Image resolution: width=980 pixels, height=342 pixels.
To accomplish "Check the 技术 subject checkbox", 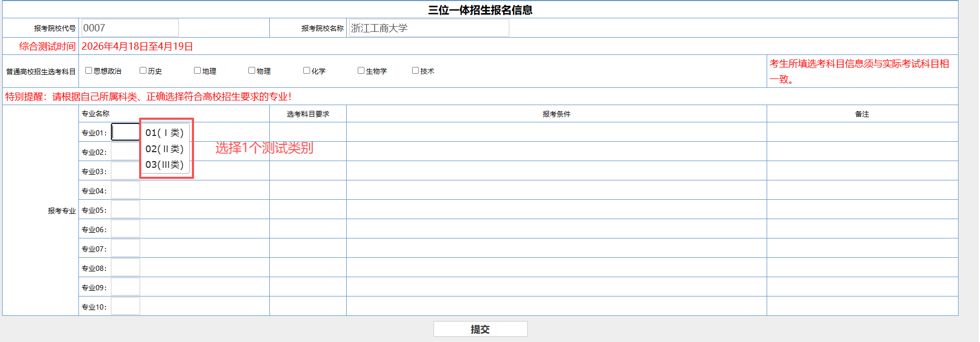I will point(416,71).
